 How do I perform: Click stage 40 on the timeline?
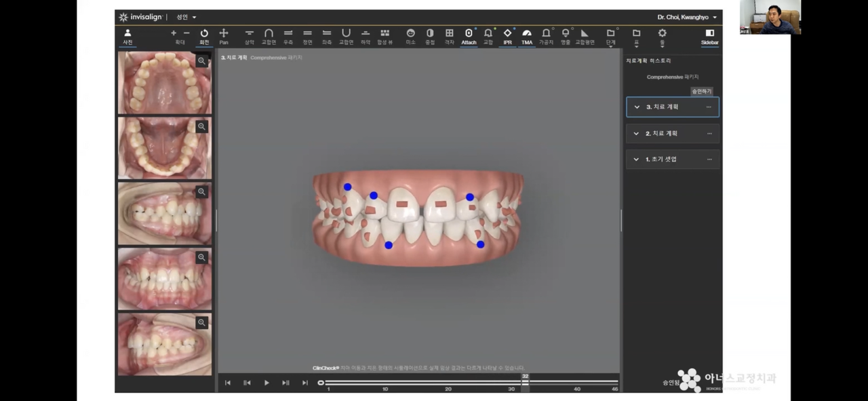[577, 389]
